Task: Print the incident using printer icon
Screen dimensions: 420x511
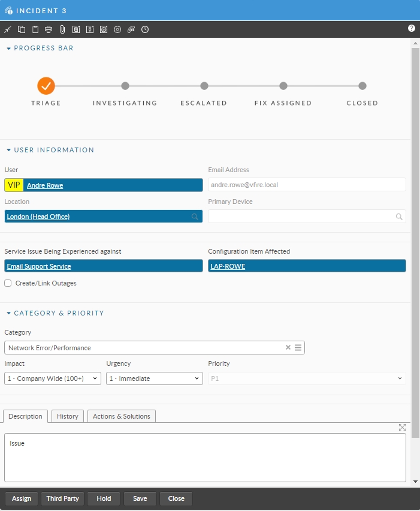Action: [49, 29]
